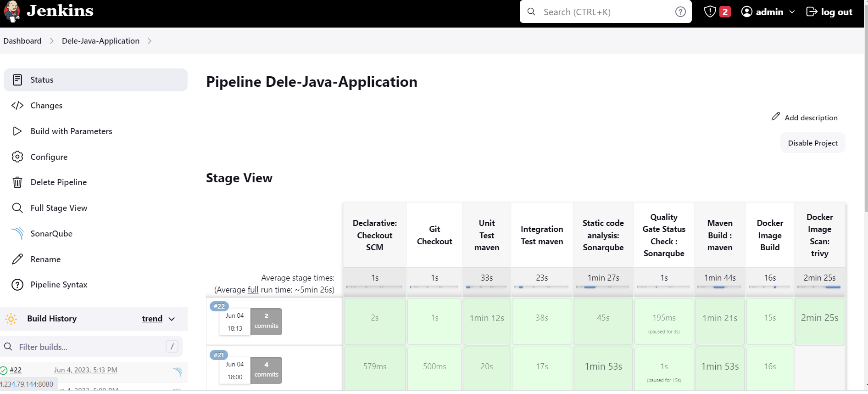The image size is (868, 394).
Task: Click build #22 green success check icon
Action: tap(4, 370)
